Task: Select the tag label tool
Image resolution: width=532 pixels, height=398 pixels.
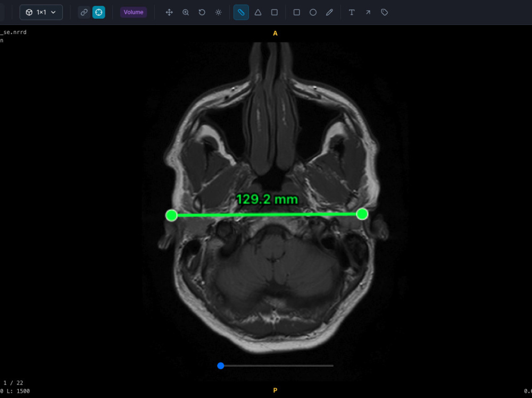Action: (x=385, y=12)
